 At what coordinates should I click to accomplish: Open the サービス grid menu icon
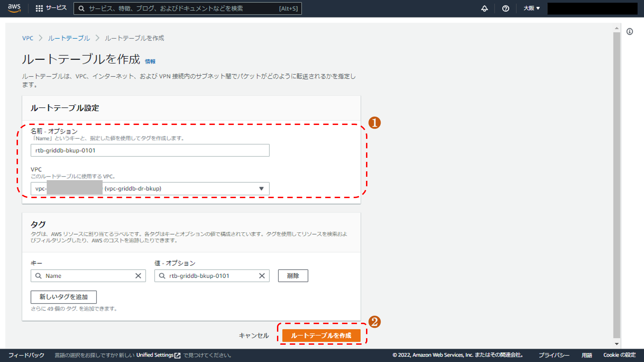39,8
